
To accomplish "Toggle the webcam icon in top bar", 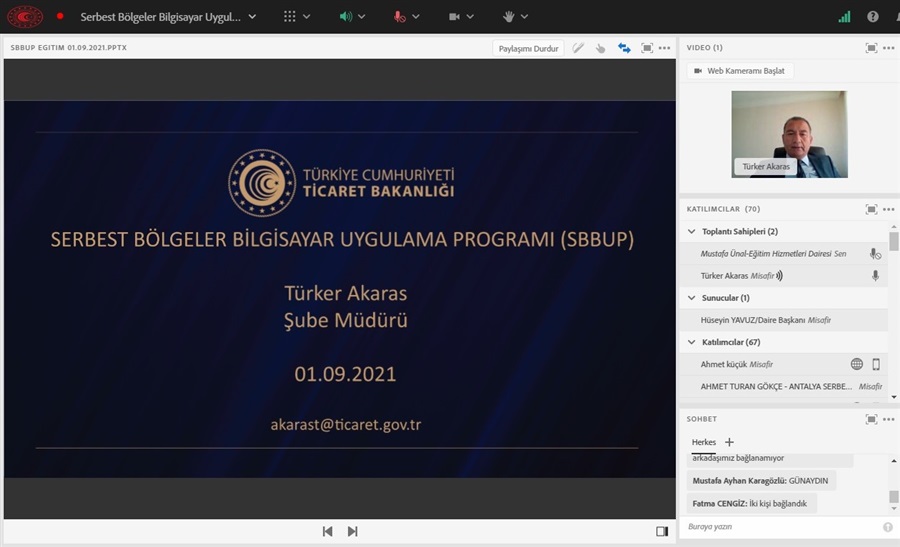I will (454, 17).
